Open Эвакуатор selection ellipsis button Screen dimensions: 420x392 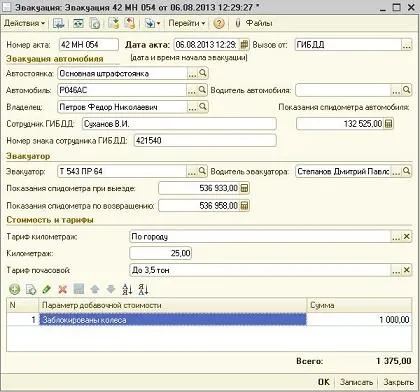(x=192, y=171)
